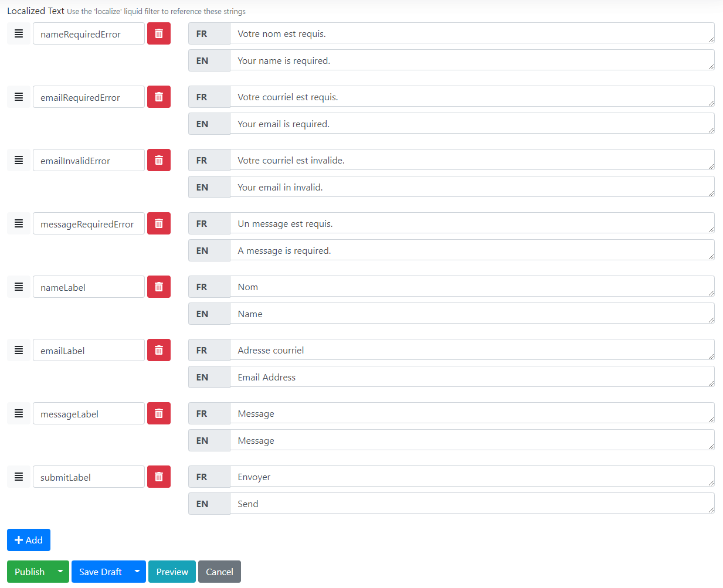Click French field 'Adresse courriel'

(472, 350)
